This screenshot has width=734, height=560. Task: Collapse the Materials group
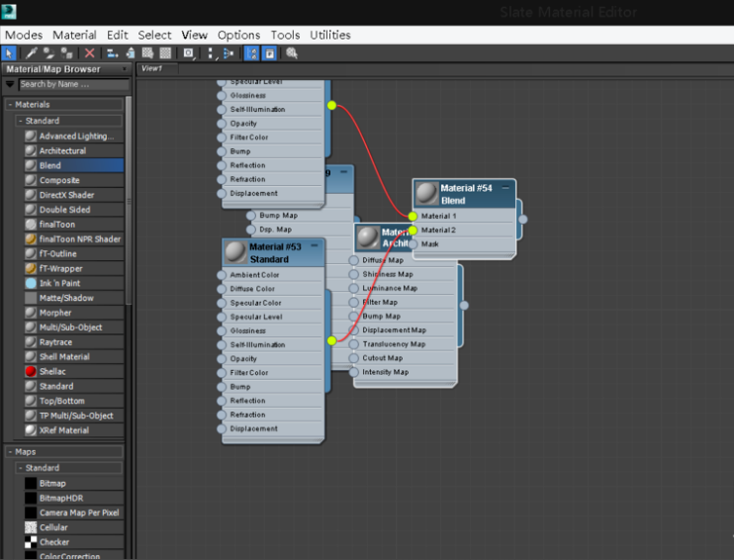[x=10, y=105]
